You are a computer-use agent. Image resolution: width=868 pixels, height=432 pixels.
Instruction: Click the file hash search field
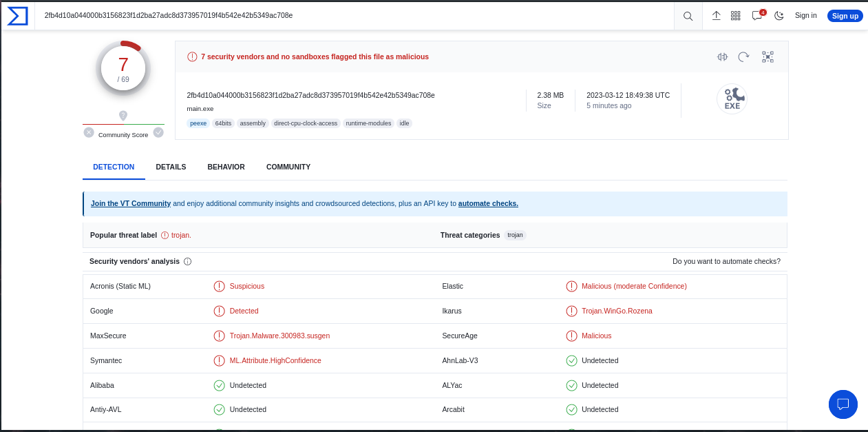(354, 15)
